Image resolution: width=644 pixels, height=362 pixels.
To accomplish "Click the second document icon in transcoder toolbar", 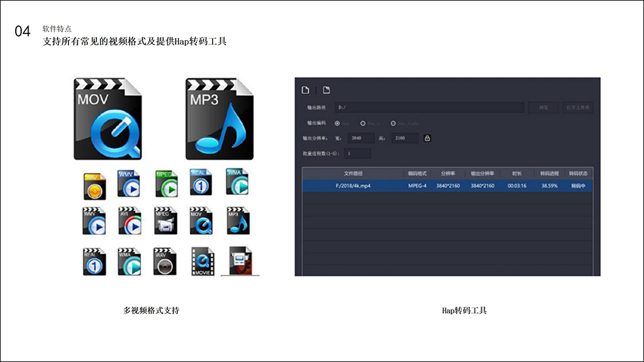I will pyautogui.click(x=327, y=90).
